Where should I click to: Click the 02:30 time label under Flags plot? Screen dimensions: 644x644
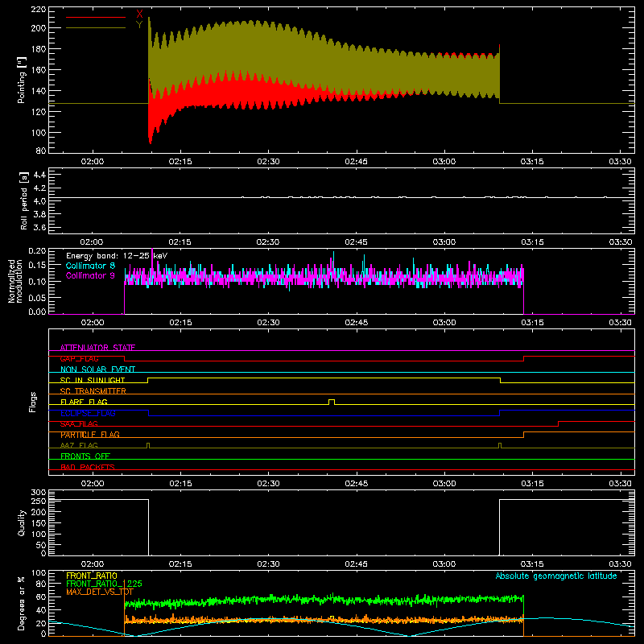[x=268, y=484]
